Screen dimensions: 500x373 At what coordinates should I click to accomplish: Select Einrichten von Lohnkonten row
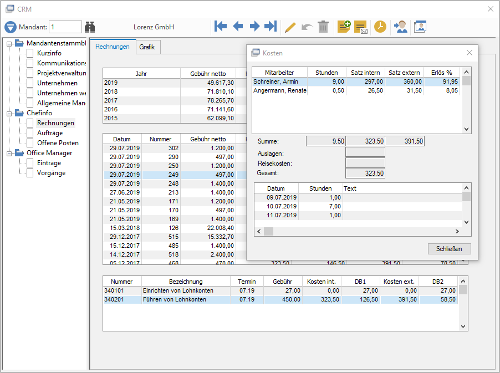[280, 291]
